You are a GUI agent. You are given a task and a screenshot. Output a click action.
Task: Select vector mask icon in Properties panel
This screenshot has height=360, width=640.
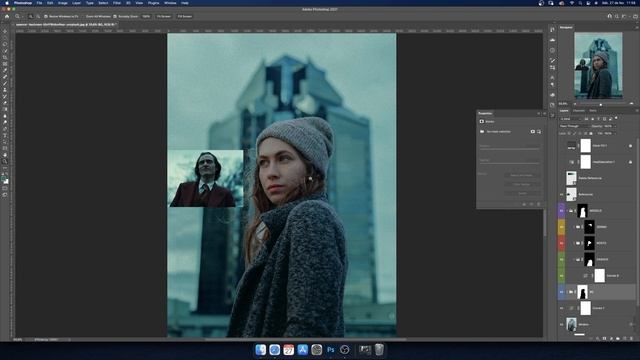(x=539, y=132)
